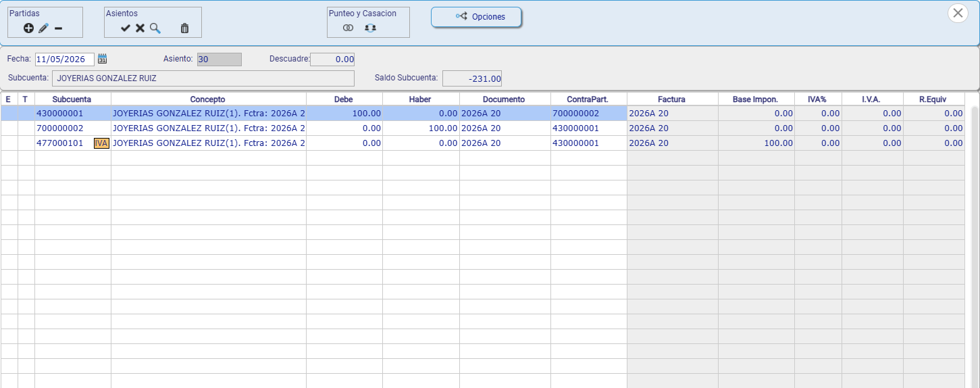Add a new partida with plus icon
980x388 pixels.
click(x=28, y=28)
